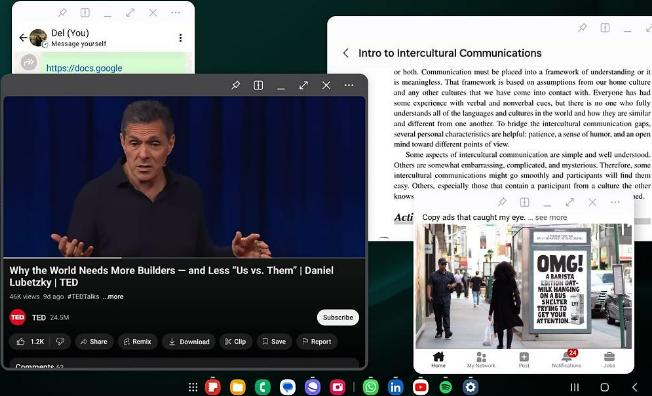Open the OMG bus shelter ad photo

[524, 286]
